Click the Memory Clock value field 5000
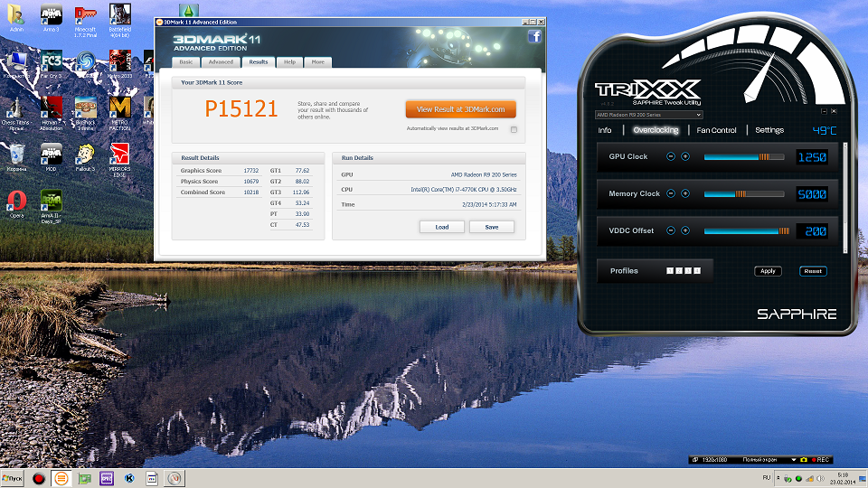Viewport: 868px width, 488px height. 812,194
